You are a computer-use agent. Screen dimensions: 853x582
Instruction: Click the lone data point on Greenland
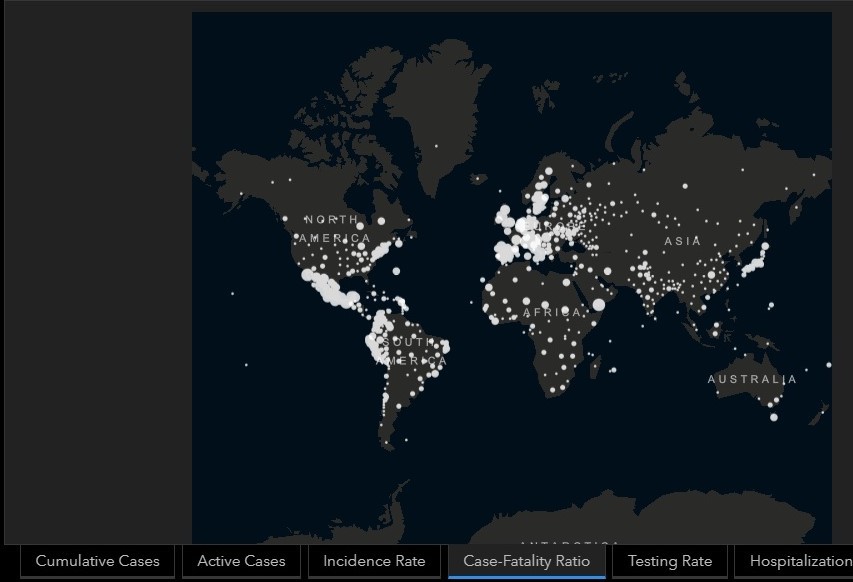pos(436,146)
